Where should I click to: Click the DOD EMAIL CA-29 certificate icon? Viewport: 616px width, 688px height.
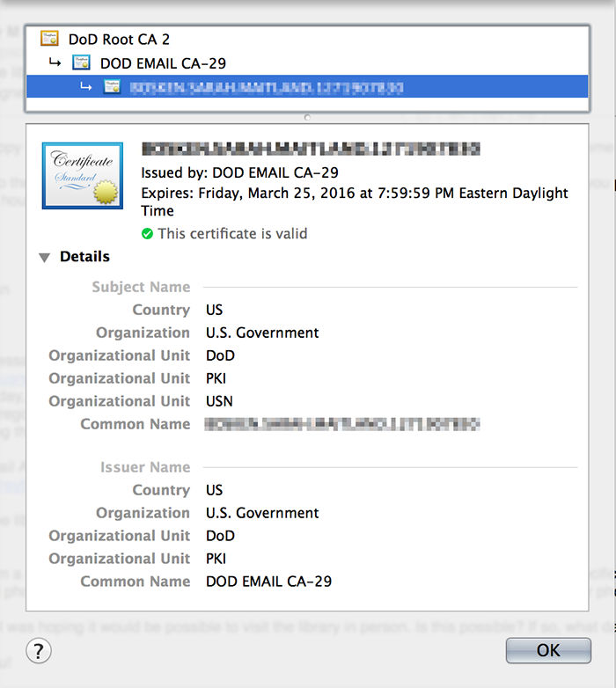(x=81, y=62)
